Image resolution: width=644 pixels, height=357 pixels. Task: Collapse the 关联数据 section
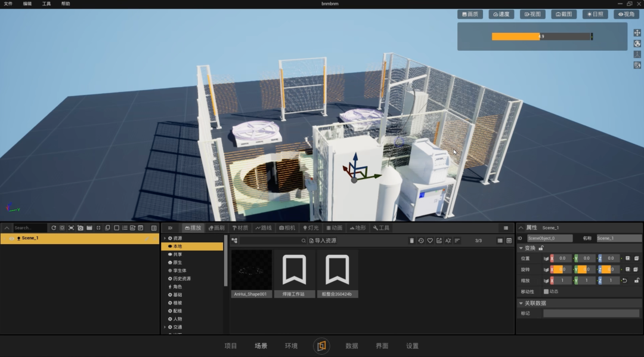(x=521, y=303)
